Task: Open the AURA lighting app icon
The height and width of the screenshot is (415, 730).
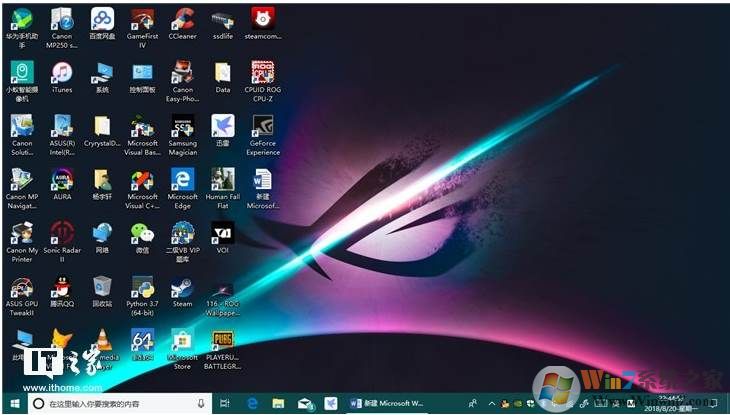Action: tap(62, 180)
